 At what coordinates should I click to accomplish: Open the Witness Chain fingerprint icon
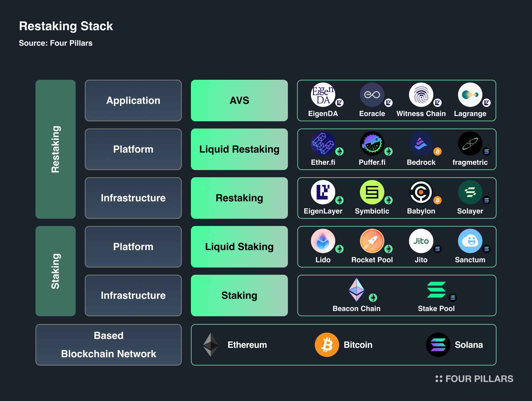(421, 94)
